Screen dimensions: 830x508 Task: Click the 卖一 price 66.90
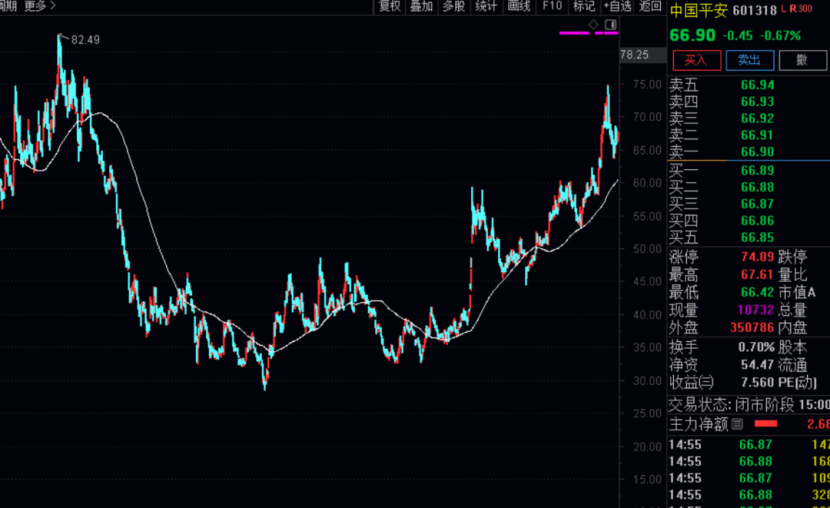[757, 151]
